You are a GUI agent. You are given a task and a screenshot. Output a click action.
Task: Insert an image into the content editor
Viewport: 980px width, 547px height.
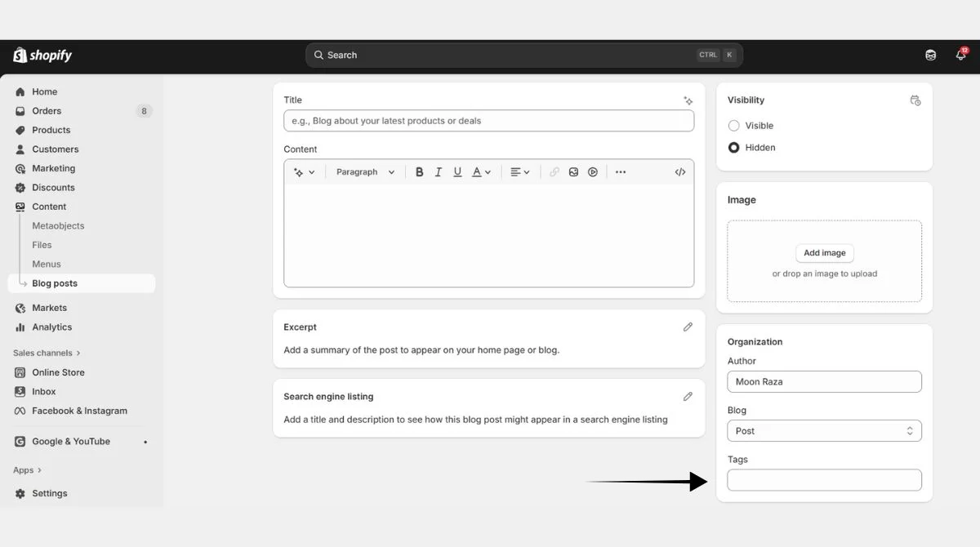573,171
